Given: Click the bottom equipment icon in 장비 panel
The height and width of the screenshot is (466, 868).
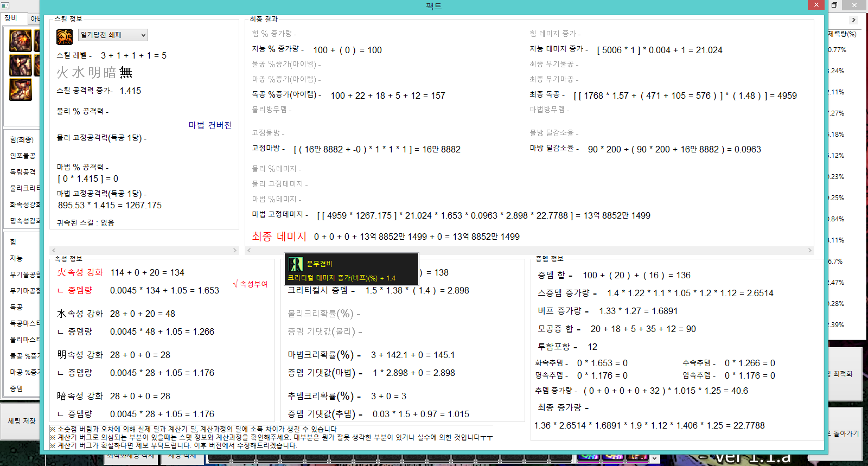Looking at the screenshot, I should [x=20, y=90].
